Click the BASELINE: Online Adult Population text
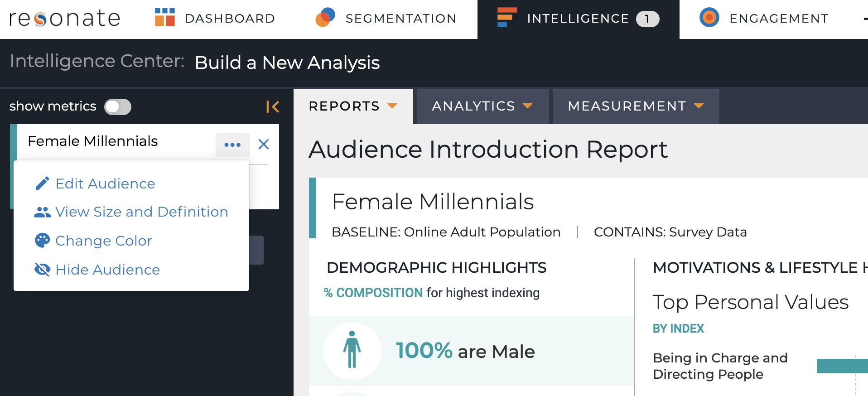This screenshot has width=868, height=396. click(446, 232)
